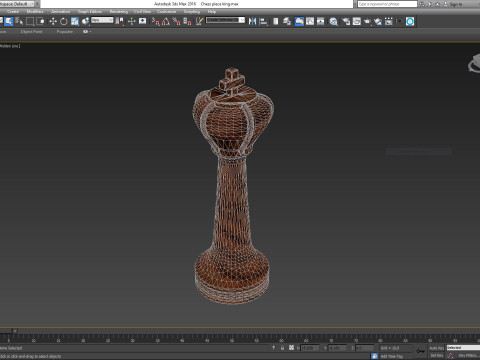480x360 pixels.
Task: Open Selected key filter dropdown
Action: (463, 348)
